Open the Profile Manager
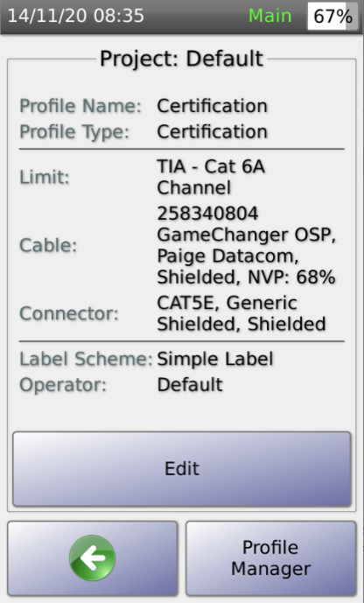This screenshot has width=364, height=603. point(271,558)
